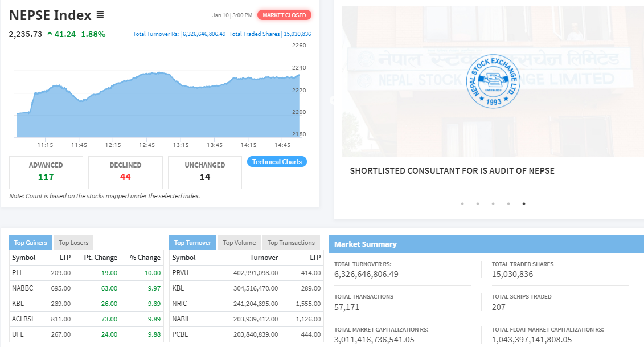
Task: Show the Top Transactions tab
Action: (x=291, y=243)
